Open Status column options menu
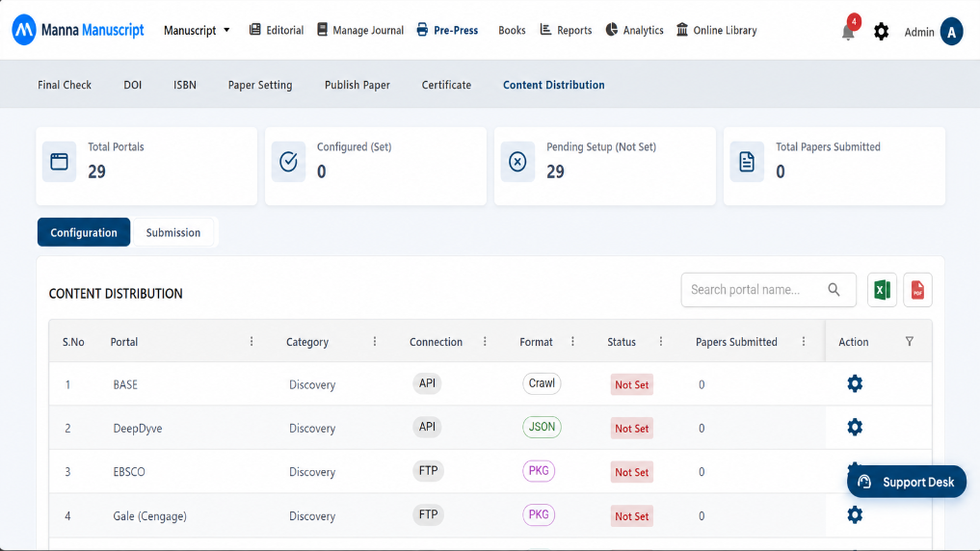 click(661, 341)
